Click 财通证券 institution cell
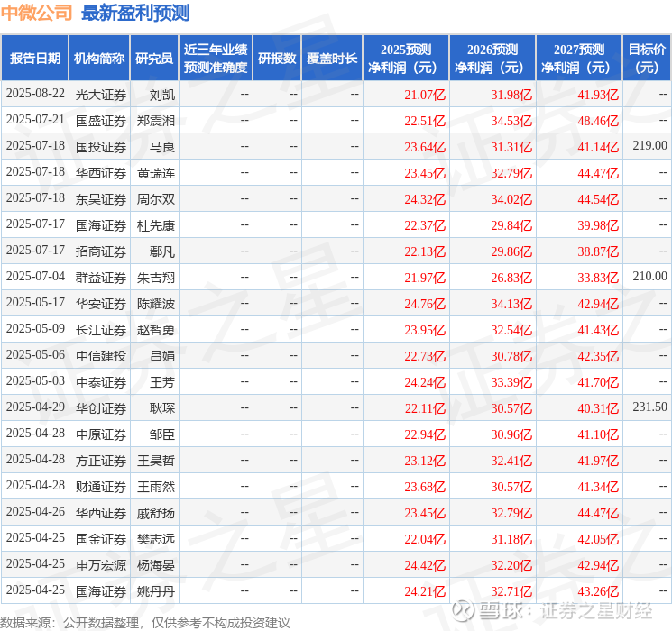This screenshot has width=672, height=631. tap(101, 487)
